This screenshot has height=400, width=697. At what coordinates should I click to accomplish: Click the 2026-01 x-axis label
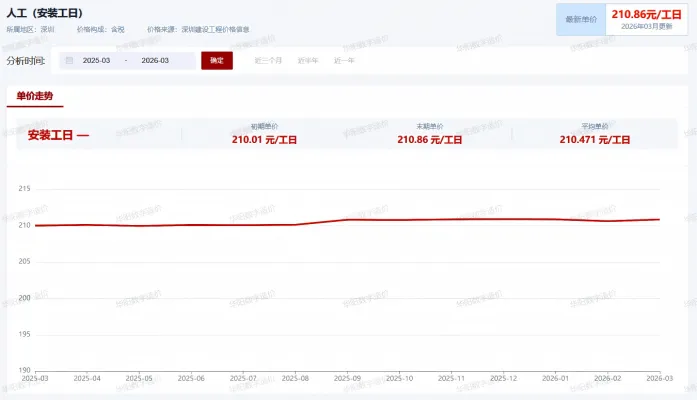coord(555,378)
